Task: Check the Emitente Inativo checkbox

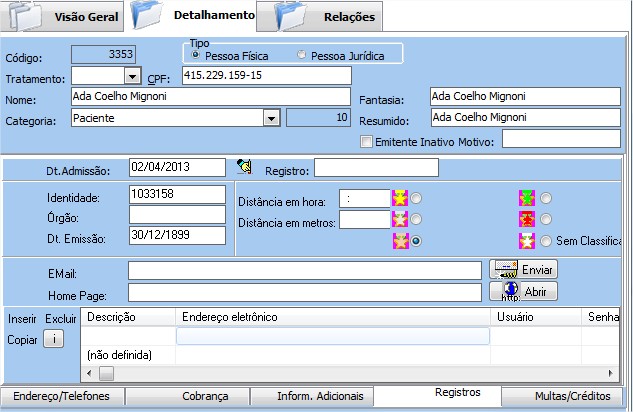Action: click(367, 141)
